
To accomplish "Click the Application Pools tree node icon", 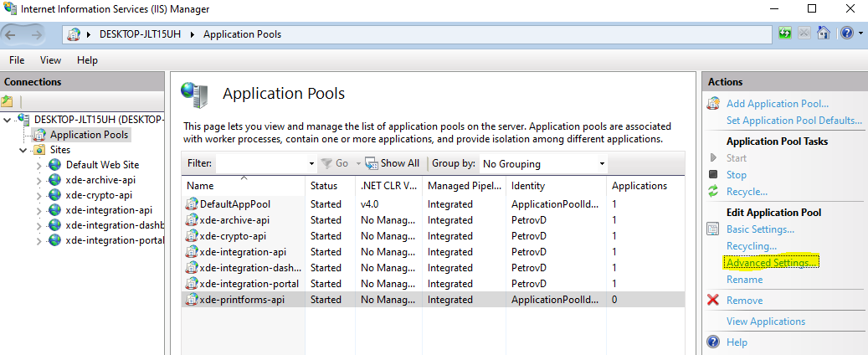I will click(x=39, y=135).
